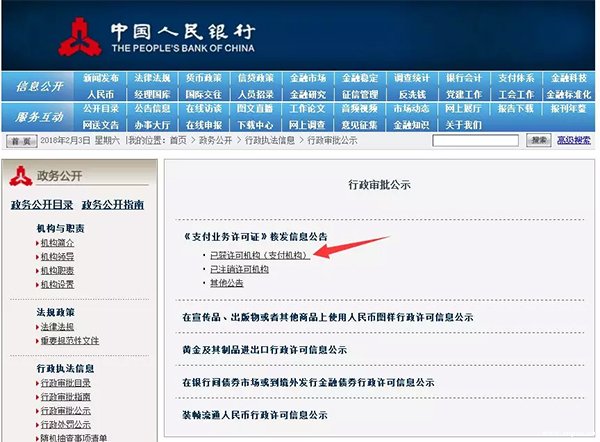
Task: Go to 报告下载 section
Action: [x=515, y=109]
